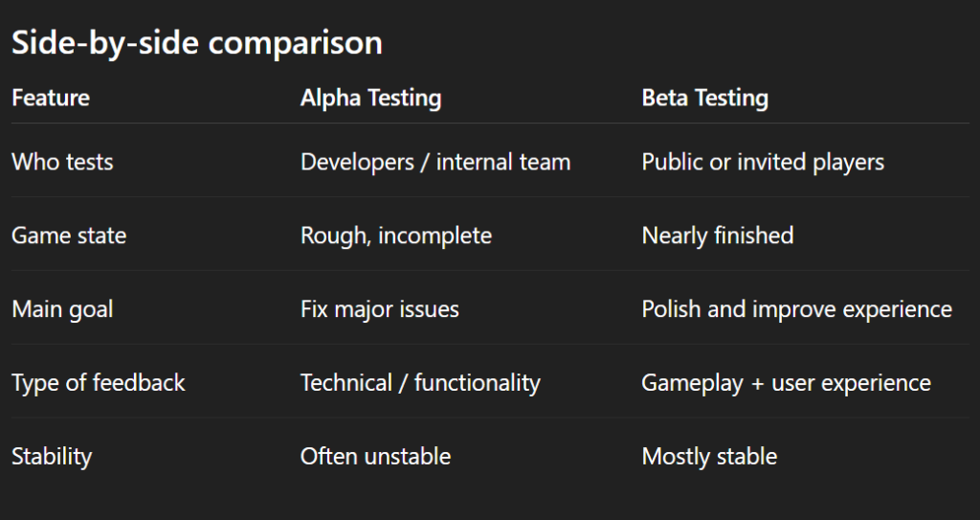The height and width of the screenshot is (520, 980).
Task: Click the 'Often unstable' cell
Action: [x=375, y=457]
